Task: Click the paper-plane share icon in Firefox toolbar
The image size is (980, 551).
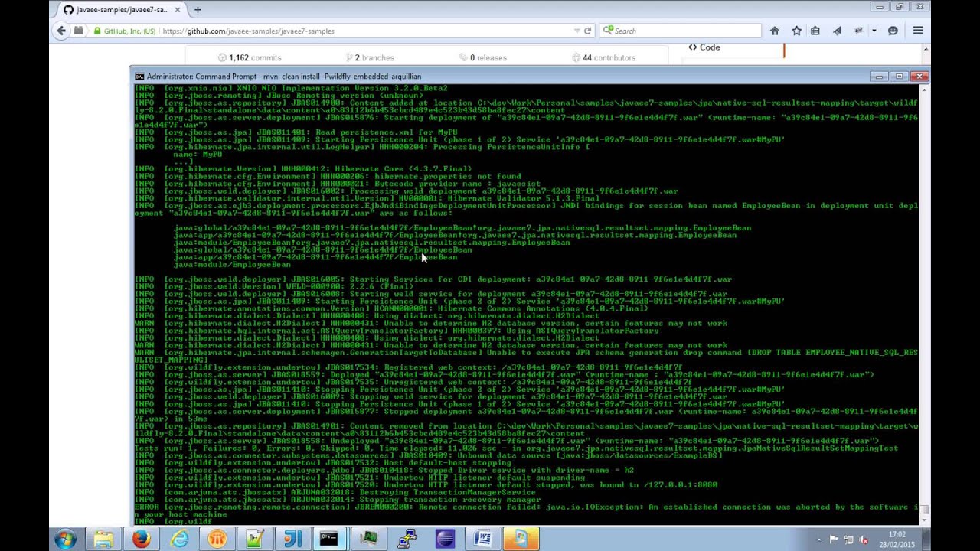Action: (x=837, y=31)
